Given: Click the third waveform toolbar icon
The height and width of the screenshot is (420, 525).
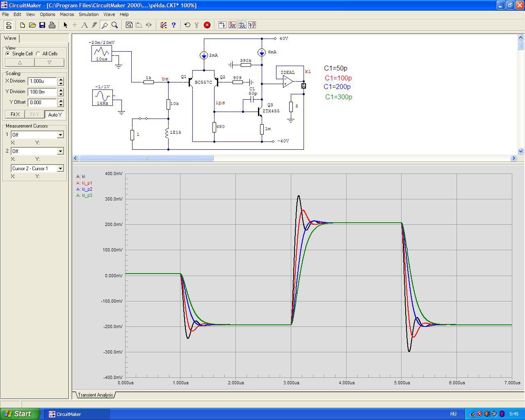Looking at the screenshot, I should [242, 25].
